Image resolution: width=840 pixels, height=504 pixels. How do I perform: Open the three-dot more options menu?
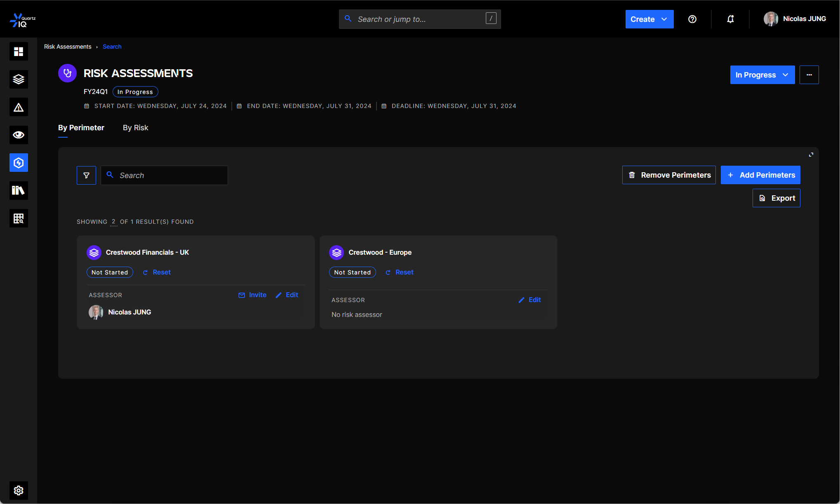809,75
